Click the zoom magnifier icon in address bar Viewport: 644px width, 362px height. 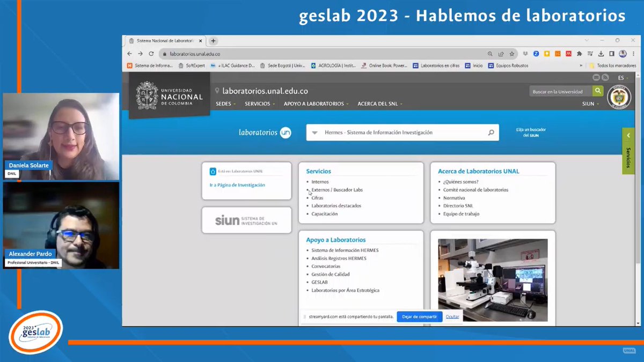tap(490, 54)
